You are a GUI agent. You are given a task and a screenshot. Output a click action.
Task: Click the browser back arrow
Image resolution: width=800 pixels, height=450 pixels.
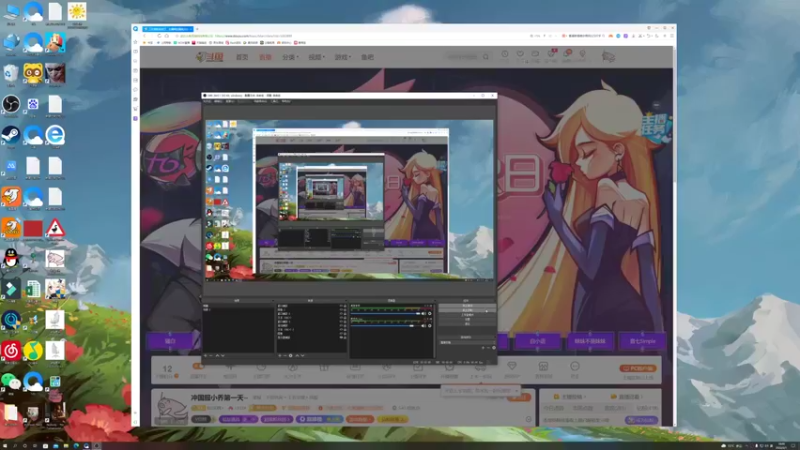pyautogui.click(x=144, y=36)
